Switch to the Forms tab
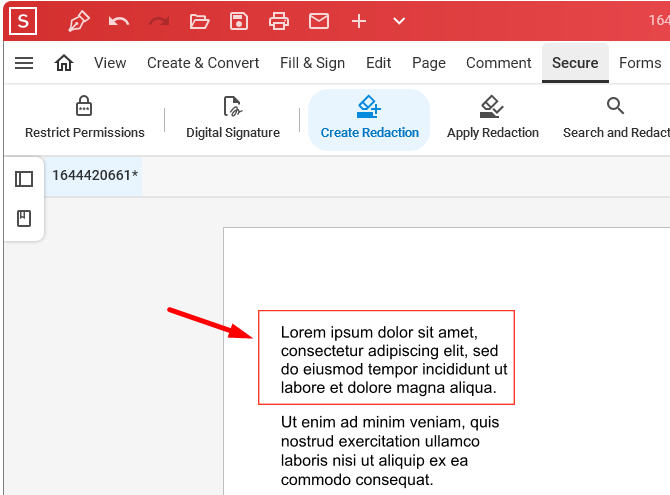The image size is (670, 495). 640,63
